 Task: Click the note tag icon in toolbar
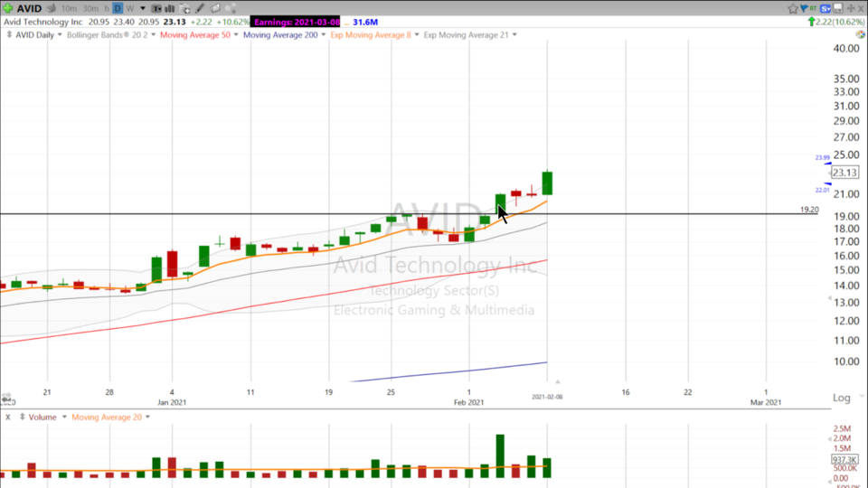point(215,8)
